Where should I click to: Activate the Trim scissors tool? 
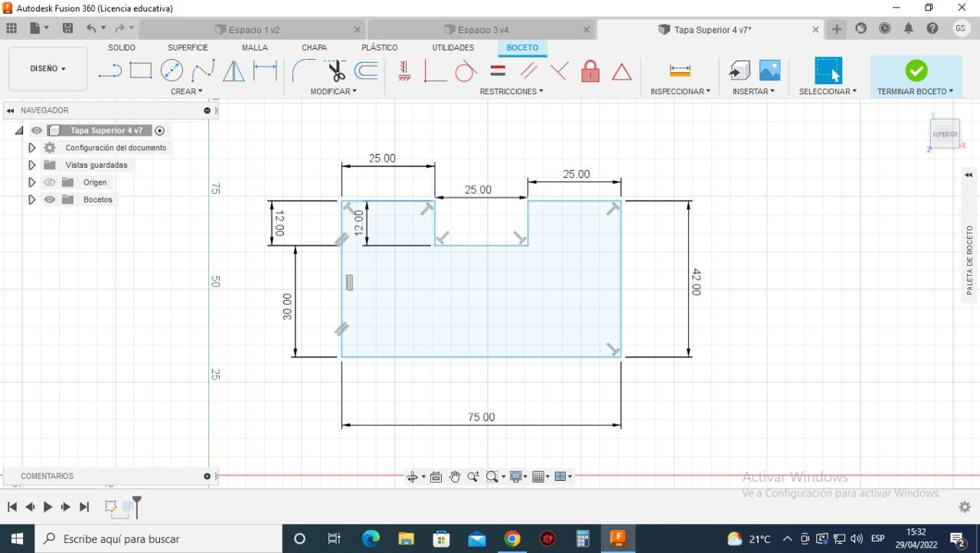click(337, 71)
